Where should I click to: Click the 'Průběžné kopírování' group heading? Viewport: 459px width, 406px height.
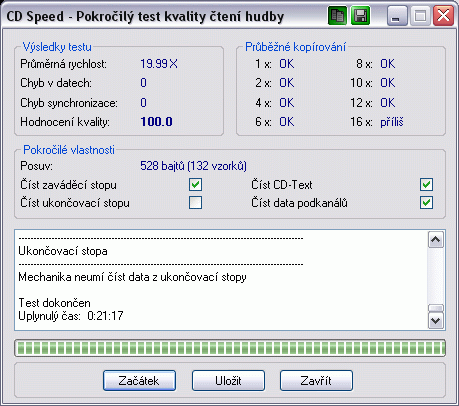coord(295,47)
